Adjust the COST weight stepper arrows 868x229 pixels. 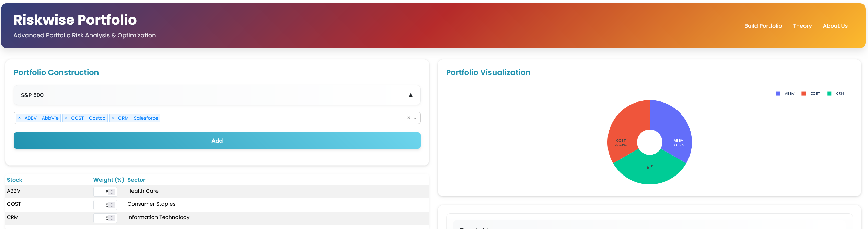(x=112, y=205)
